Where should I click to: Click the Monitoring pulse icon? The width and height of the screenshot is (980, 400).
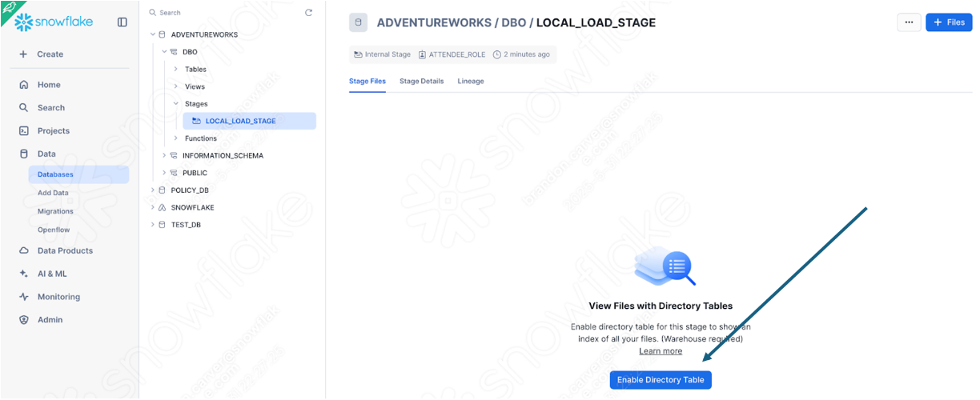24,298
